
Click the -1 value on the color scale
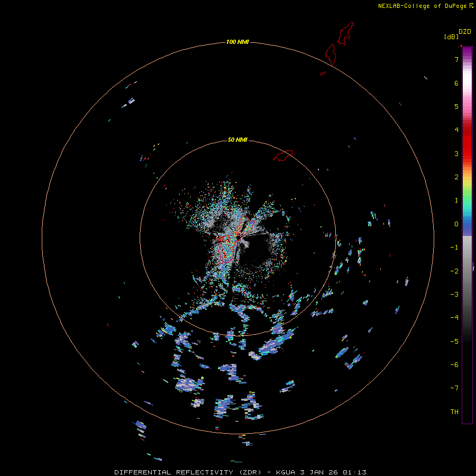[x=454, y=248]
